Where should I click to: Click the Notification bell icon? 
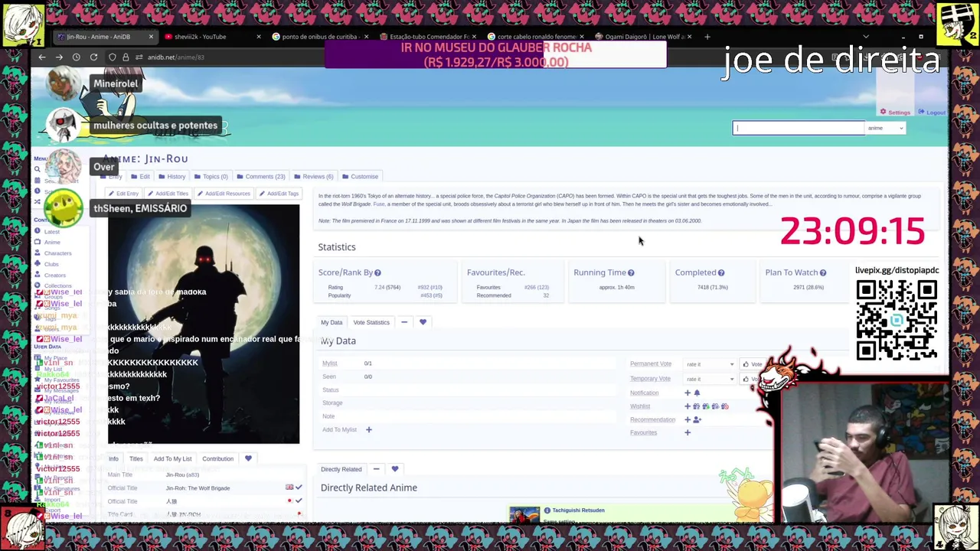point(697,393)
